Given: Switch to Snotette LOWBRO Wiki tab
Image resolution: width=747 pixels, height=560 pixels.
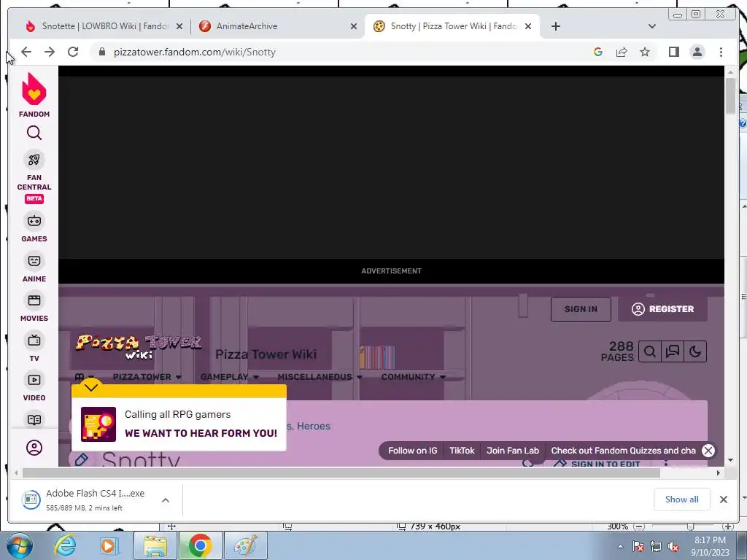Looking at the screenshot, I should coord(104,26).
